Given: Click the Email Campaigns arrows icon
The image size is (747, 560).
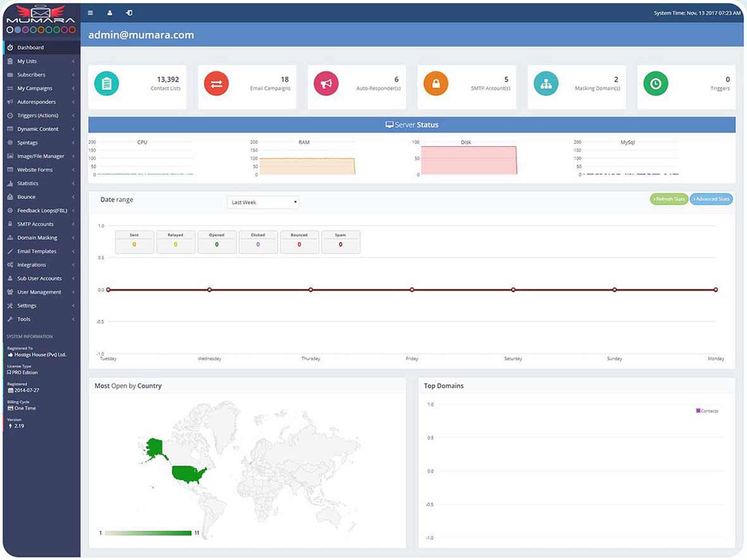Looking at the screenshot, I should point(216,82).
